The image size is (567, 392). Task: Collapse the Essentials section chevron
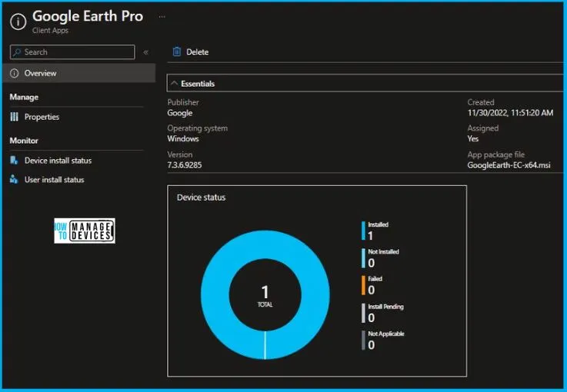pyautogui.click(x=175, y=84)
